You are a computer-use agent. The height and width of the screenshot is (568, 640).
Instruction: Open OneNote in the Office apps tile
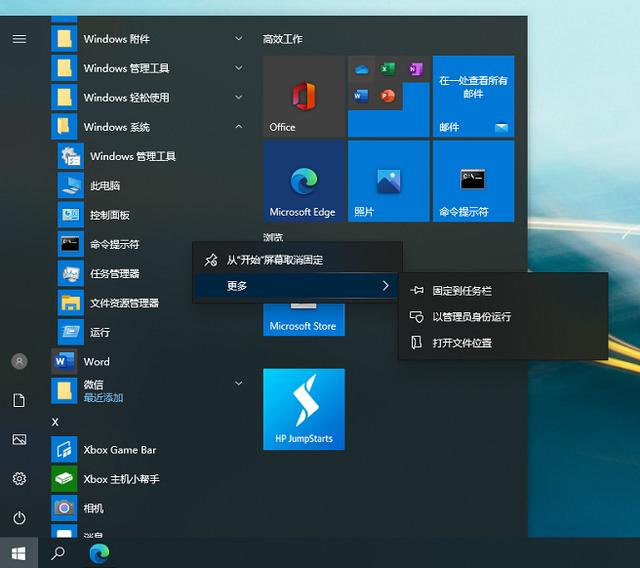coord(416,69)
